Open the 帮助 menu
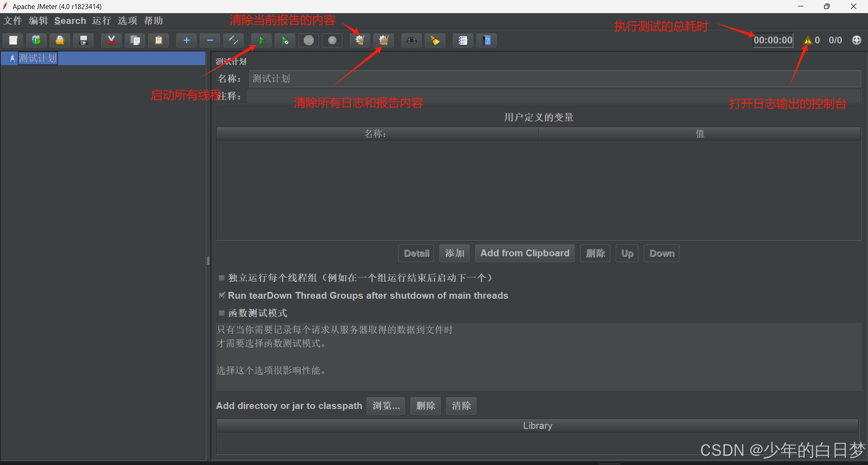Viewport: 868px width, 465px height. 154,21
